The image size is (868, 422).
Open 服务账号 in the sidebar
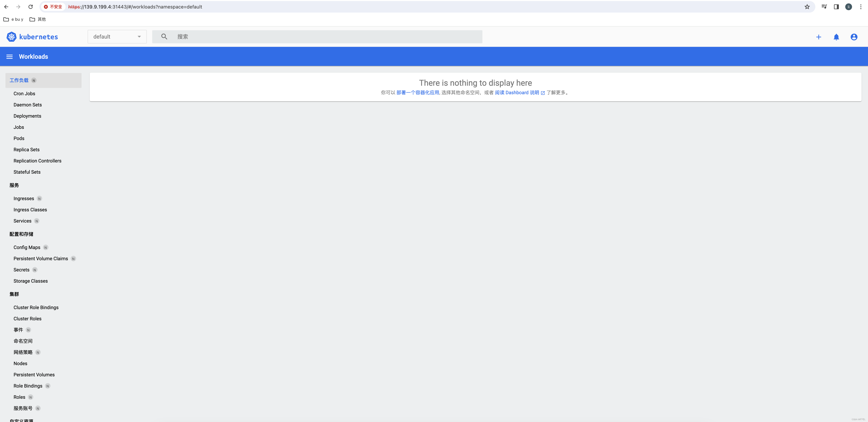point(23,408)
